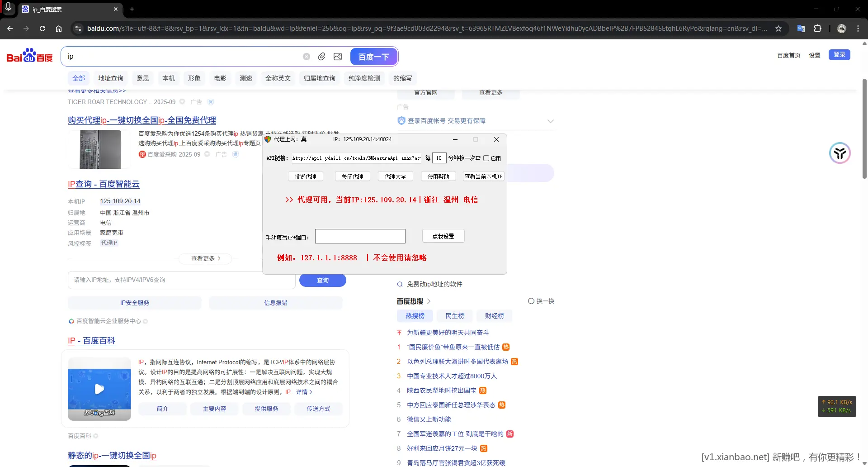Select the 测速 filter tab
Viewport: 868px width, 467px height.
tap(246, 78)
